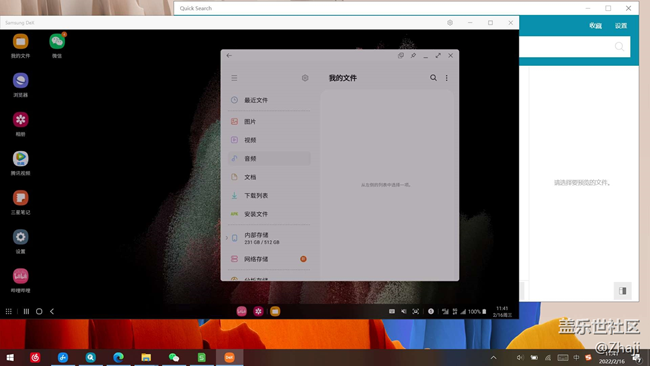Image resolution: width=650 pixels, height=366 pixels.
Task: Select the Audio category in sidebar
Action: (x=269, y=158)
